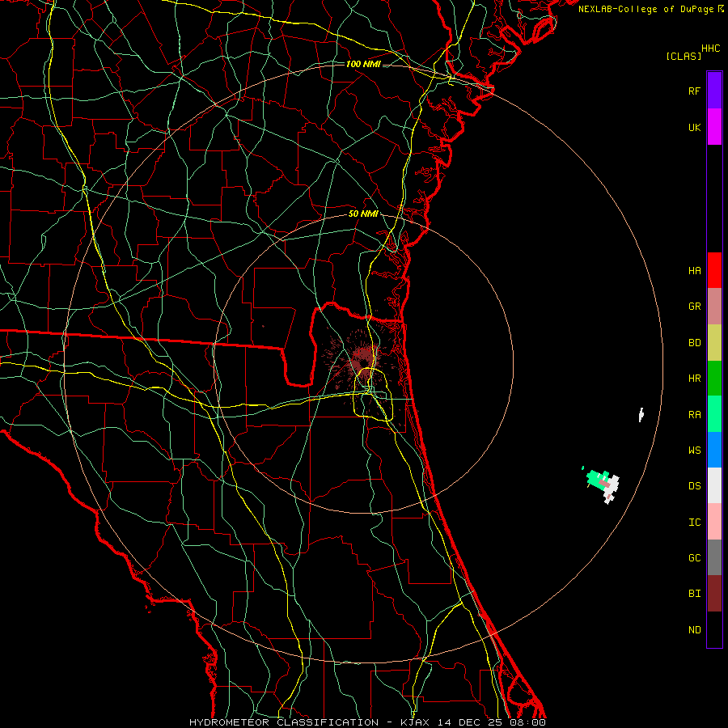Click the WS blue legend swatch

tap(714, 450)
